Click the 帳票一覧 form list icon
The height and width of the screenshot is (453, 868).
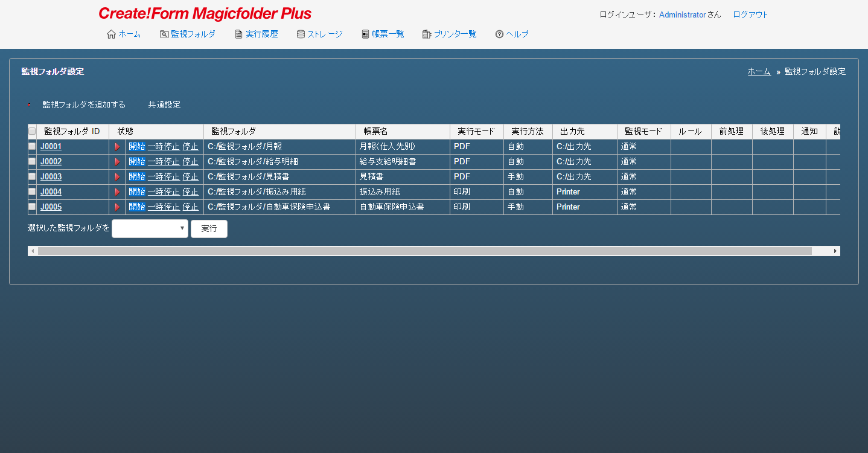365,34
